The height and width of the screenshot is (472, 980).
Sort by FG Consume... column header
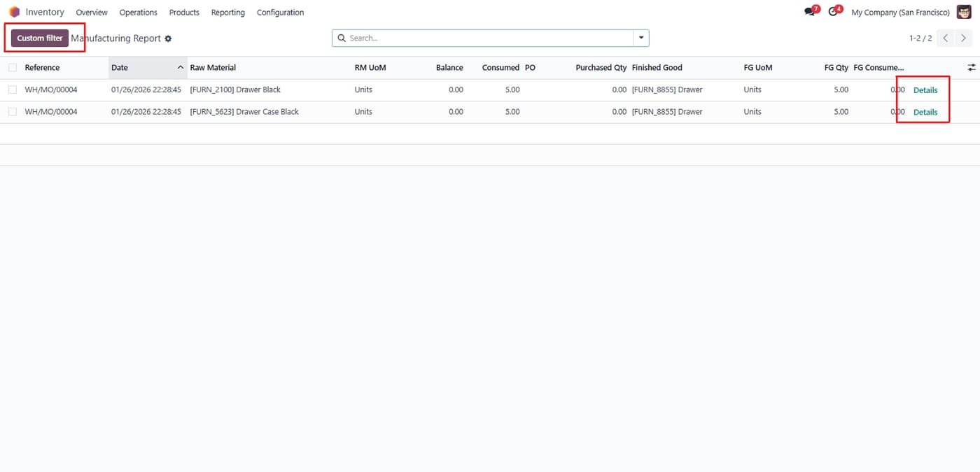[x=879, y=68]
